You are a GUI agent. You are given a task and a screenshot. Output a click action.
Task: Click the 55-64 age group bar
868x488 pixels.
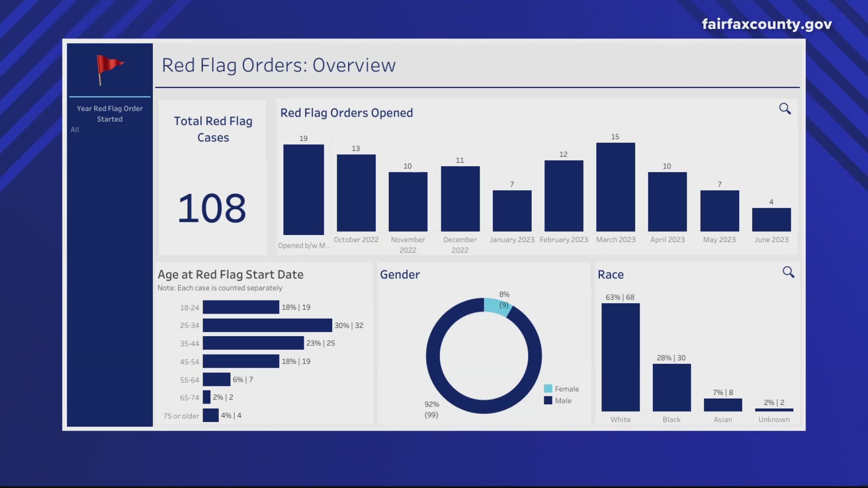(x=217, y=379)
